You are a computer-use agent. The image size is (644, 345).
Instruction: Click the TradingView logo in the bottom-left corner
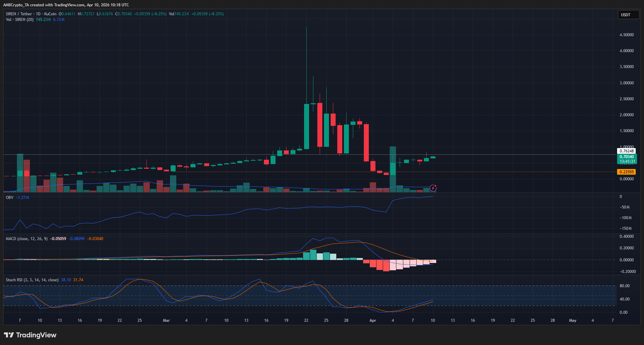[x=30, y=335]
